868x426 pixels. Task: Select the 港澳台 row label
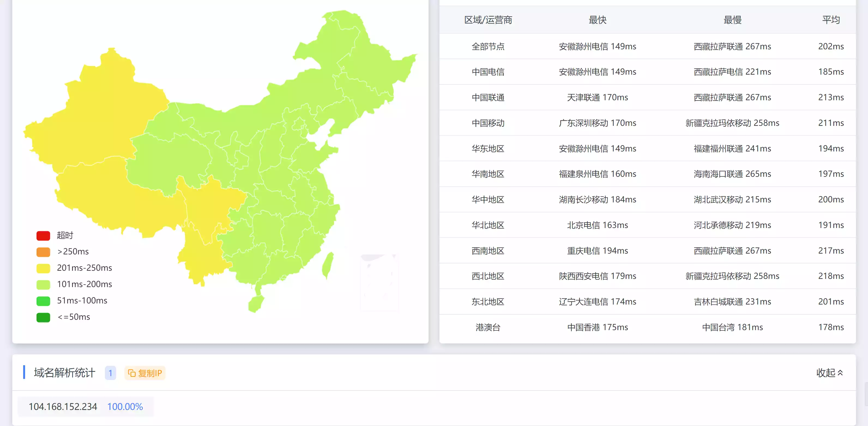tap(488, 327)
